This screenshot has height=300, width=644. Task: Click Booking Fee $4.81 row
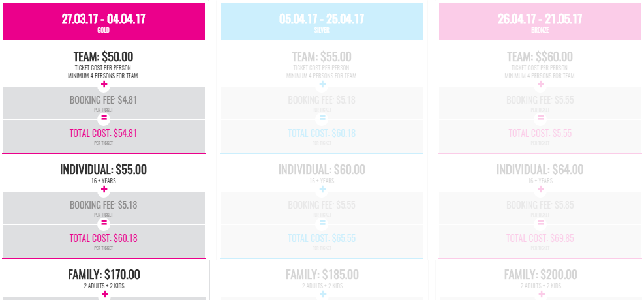coord(104,103)
